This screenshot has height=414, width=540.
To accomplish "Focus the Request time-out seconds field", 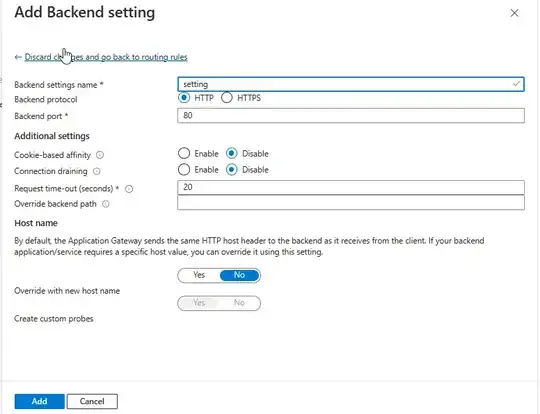I will (351, 187).
